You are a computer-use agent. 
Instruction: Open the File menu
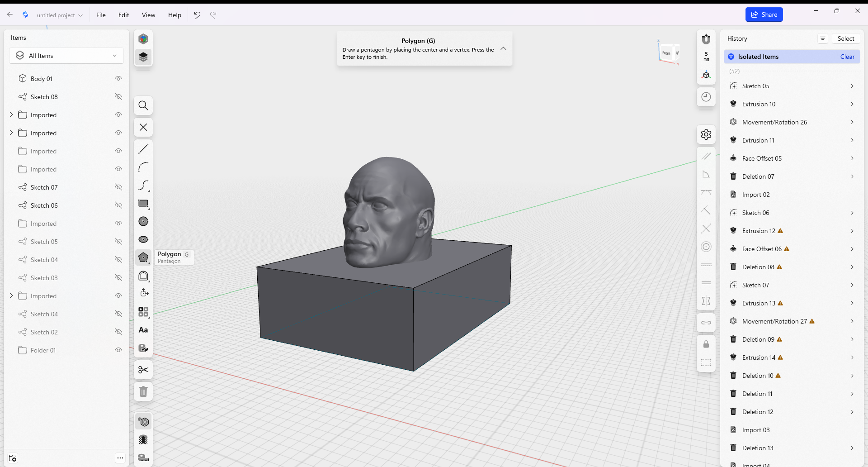click(x=101, y=15)
